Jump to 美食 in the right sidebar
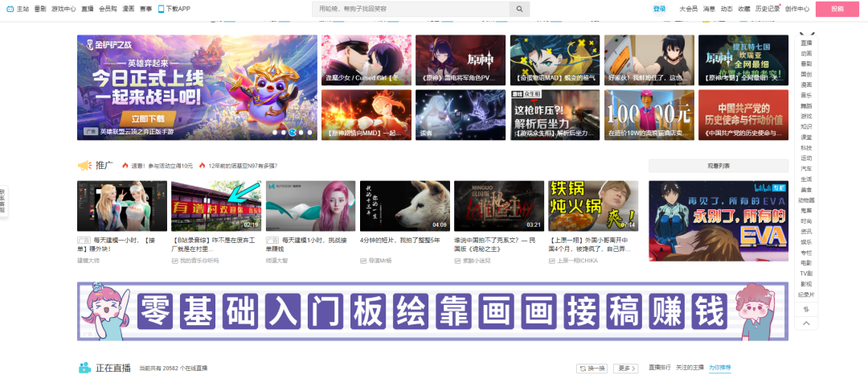Image resolution: width=868 pixels, height=379 pixels. click(806, 190)
